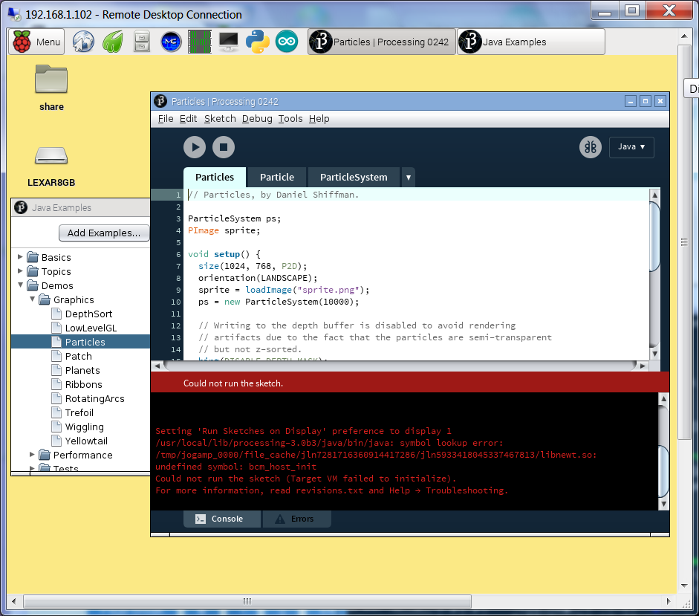This screenshot has height=616, width=699.
Task: Launch the Arduino IDE from the taskbar
Action: coord(287,42)
